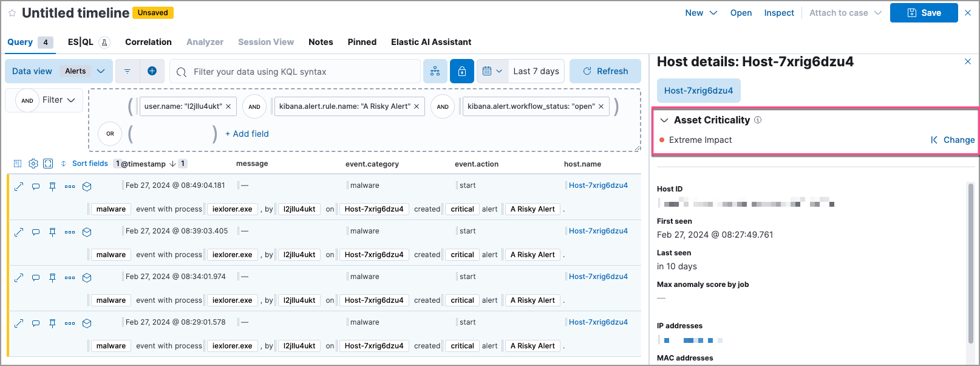Screen dimensions: 980x366
Task: Pin the 08:49:04.181 event
Action: pyautogui.click(x=53, y=186)
